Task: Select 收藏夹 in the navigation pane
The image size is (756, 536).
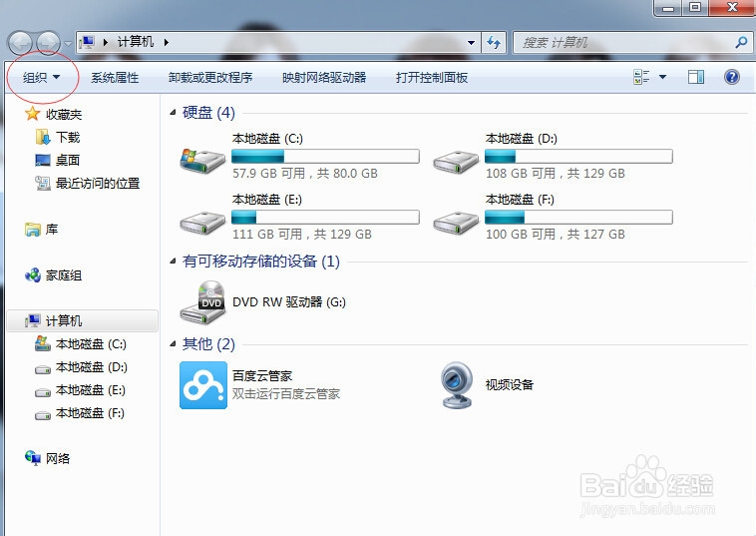Action: (64, 115)
